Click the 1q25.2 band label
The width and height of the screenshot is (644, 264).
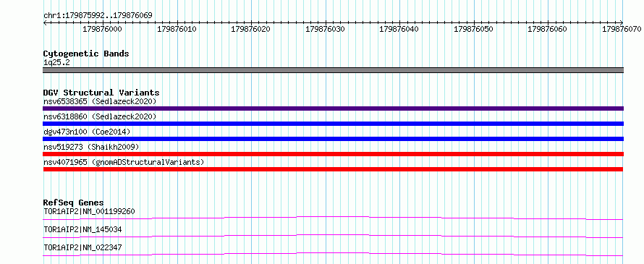click(x=56, y=62)
